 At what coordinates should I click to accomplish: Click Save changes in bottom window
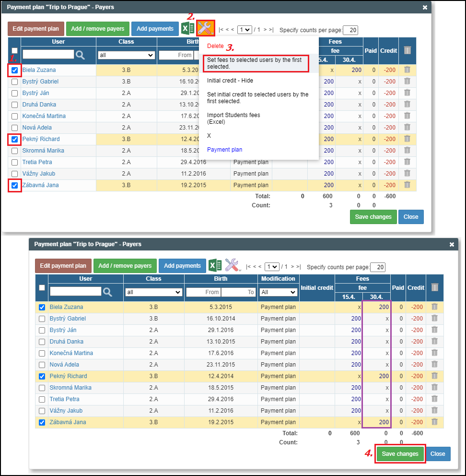click(x=400, y=454)
